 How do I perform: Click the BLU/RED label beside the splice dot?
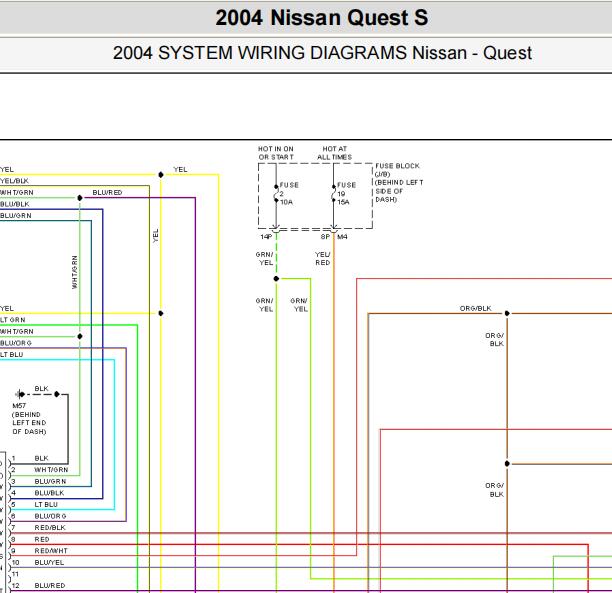point(107,192)
